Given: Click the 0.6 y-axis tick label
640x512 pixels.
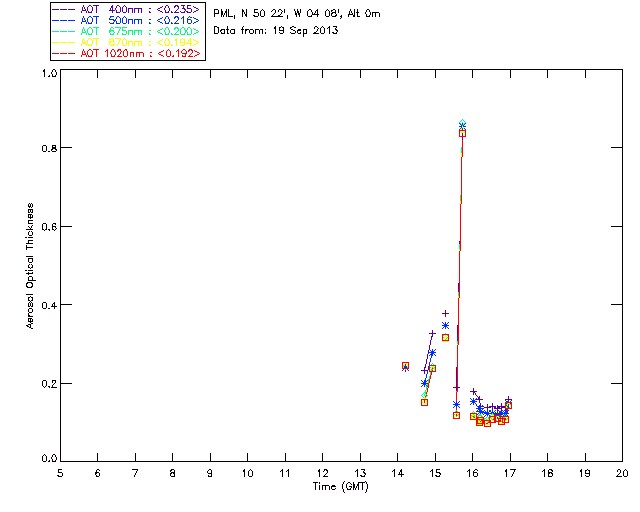Looking at the screenshot, I should [x=49, y=227].
